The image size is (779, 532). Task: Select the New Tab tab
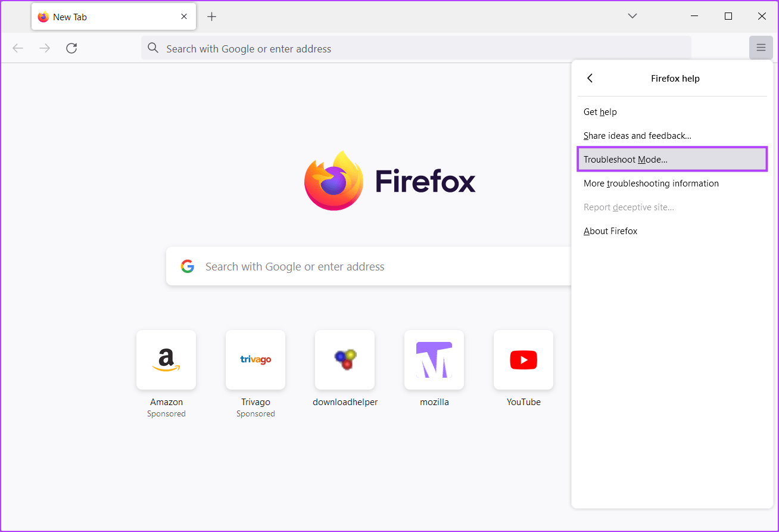pyautogui.click(x=114, y=17)
